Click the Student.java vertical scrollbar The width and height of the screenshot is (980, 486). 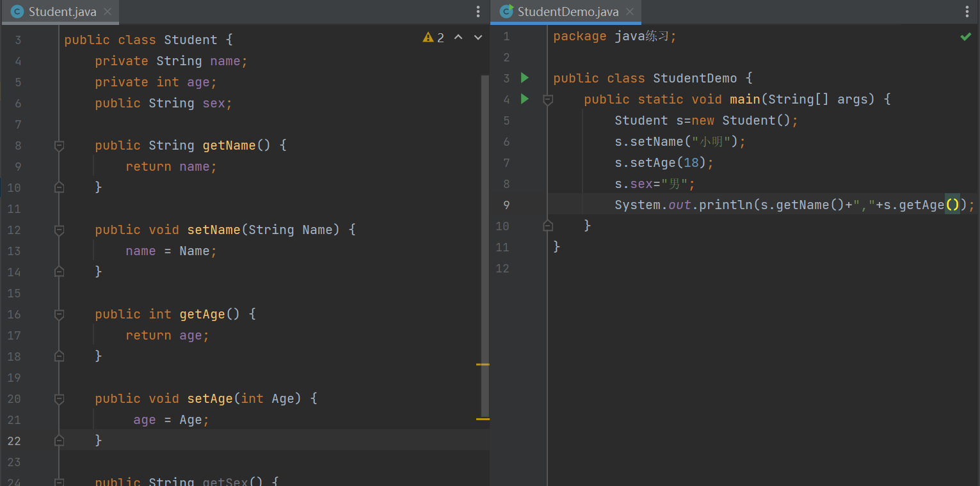pos(485,246)
